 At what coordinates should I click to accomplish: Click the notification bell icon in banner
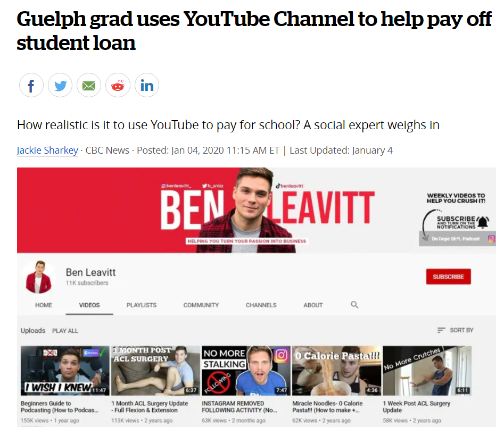click(x=483, y=222)
